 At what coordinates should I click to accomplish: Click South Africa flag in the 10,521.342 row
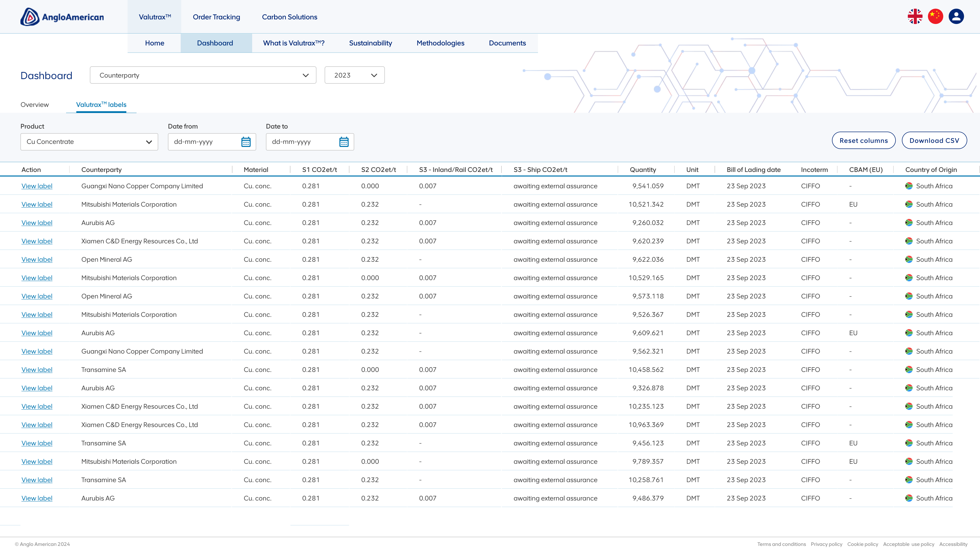click(909, 204)
